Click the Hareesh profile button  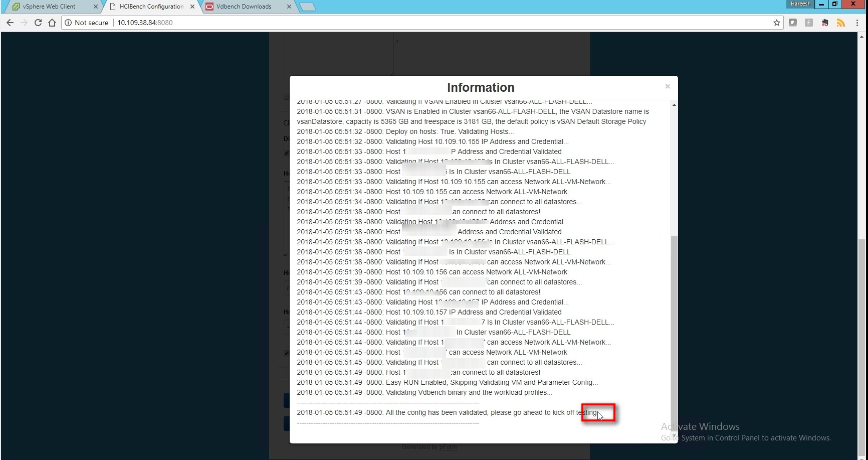tap(800, 4)
